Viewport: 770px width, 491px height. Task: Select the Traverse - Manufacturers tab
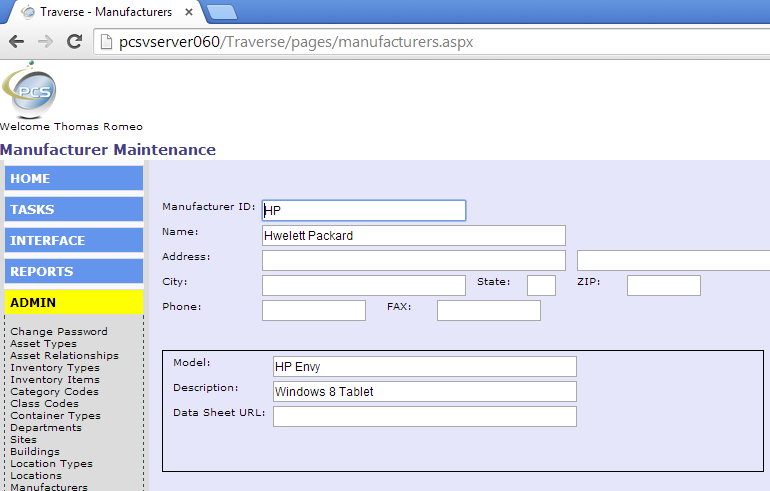(106, 12)
